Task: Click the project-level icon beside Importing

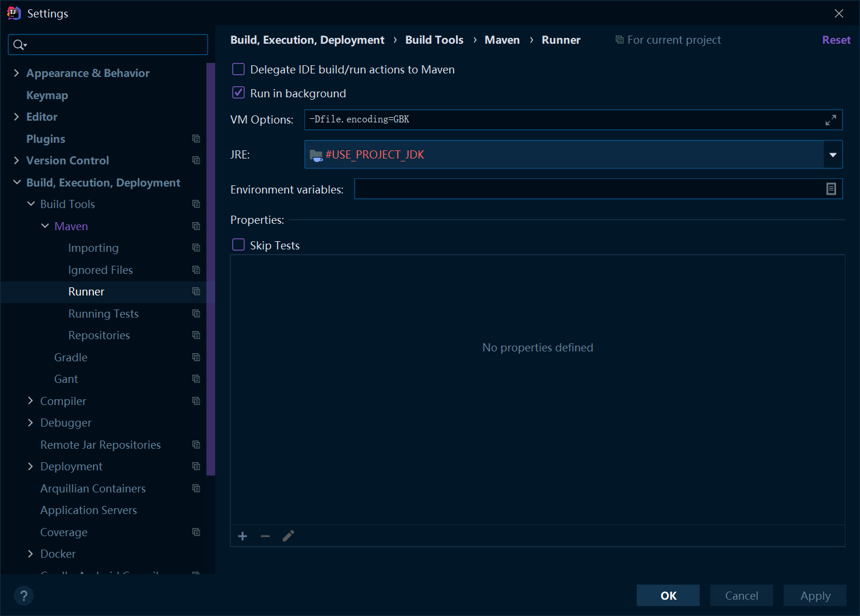Action: pos(196,248)
